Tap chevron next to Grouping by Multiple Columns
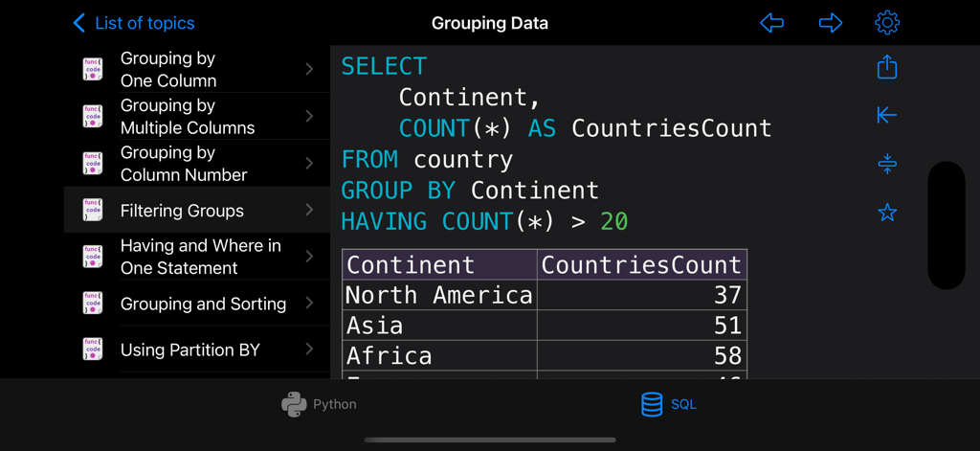This screenshot has width=980, height=451. click(309, 117)
